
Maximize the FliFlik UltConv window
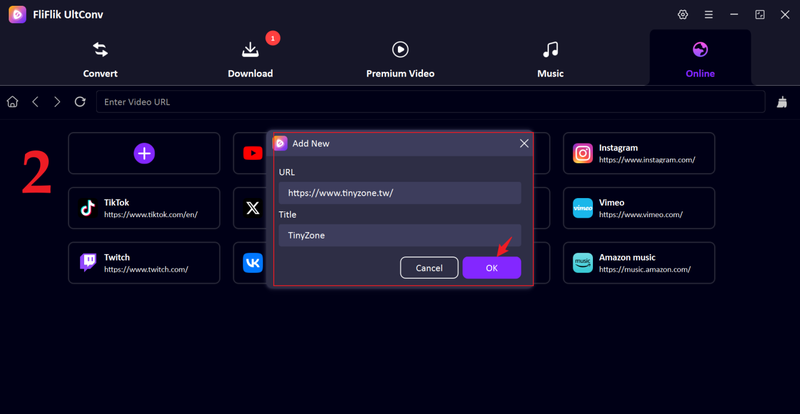click(760, 15)
